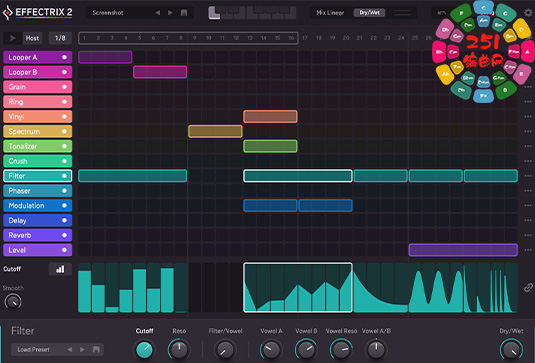The image size is (535, 363).
Task: Adjust the Filter Dry/Wet knob
Action: click(511, 350)
